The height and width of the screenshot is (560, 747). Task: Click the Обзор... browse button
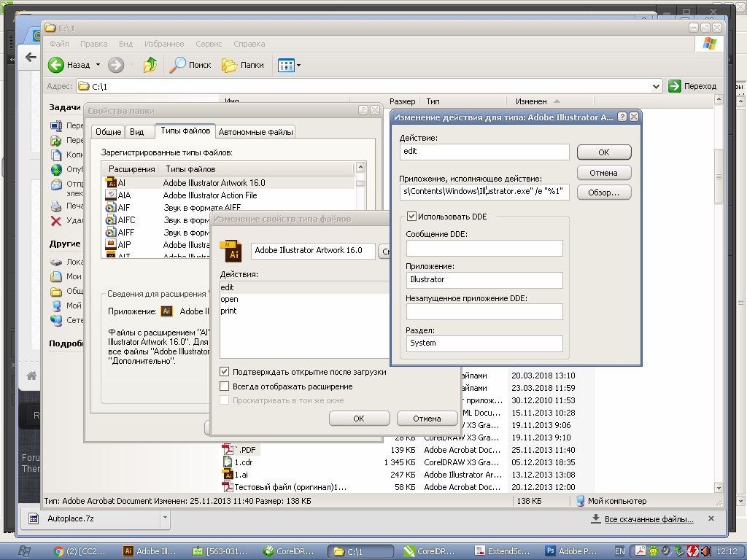coord(604,192)
